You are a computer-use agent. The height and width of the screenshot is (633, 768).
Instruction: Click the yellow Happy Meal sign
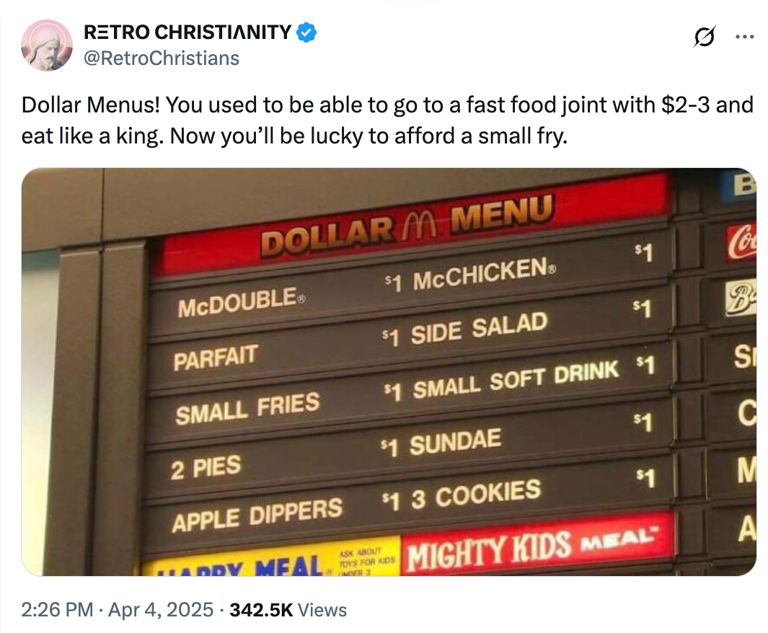coord(240,566)
